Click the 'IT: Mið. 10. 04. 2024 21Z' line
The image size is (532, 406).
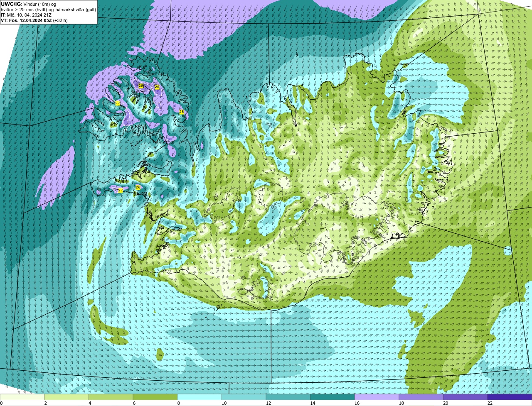26,15
